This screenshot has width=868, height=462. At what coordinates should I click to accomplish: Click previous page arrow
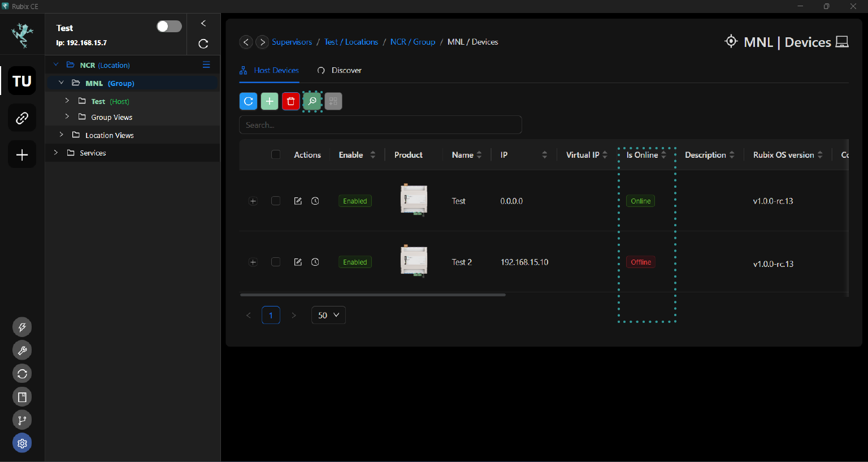[249, 315]
